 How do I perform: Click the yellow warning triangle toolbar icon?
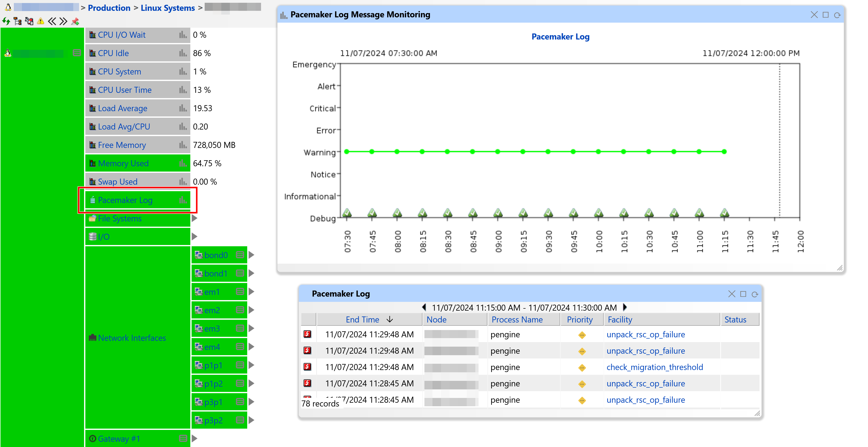pyautogui.click(x=41, y=21)
